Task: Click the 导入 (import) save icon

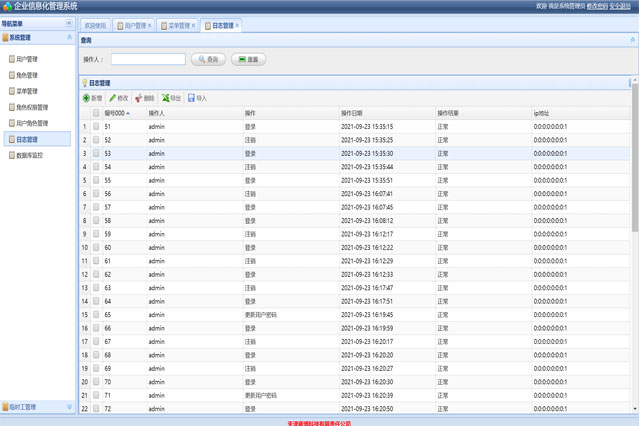Action: tap(192, 98)
